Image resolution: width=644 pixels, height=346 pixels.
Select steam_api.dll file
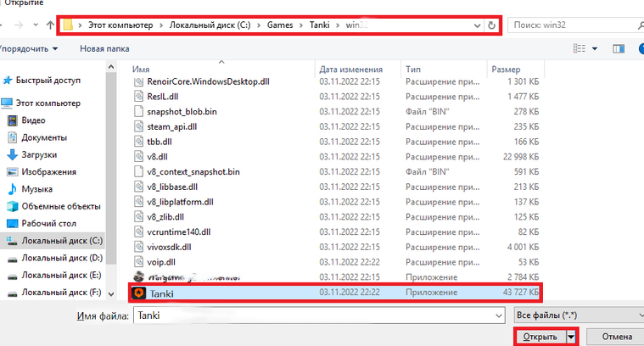[x=172, y=127]
